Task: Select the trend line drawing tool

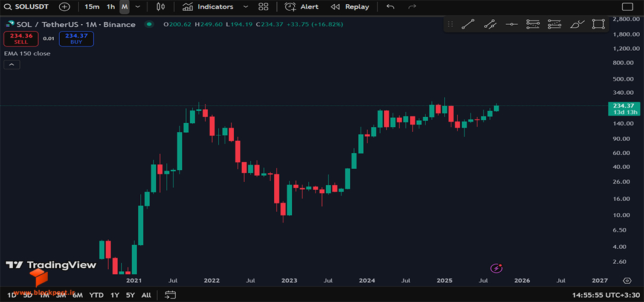Action: point(468,24)
